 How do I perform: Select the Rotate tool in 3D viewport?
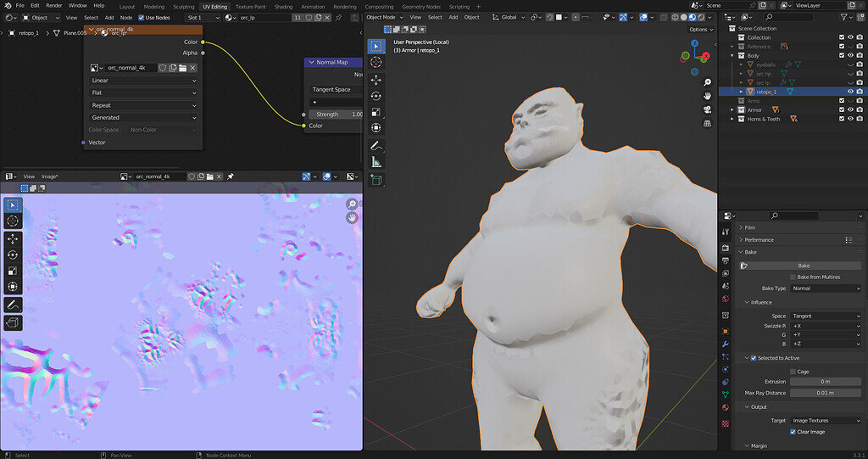[x=376, y=96]
